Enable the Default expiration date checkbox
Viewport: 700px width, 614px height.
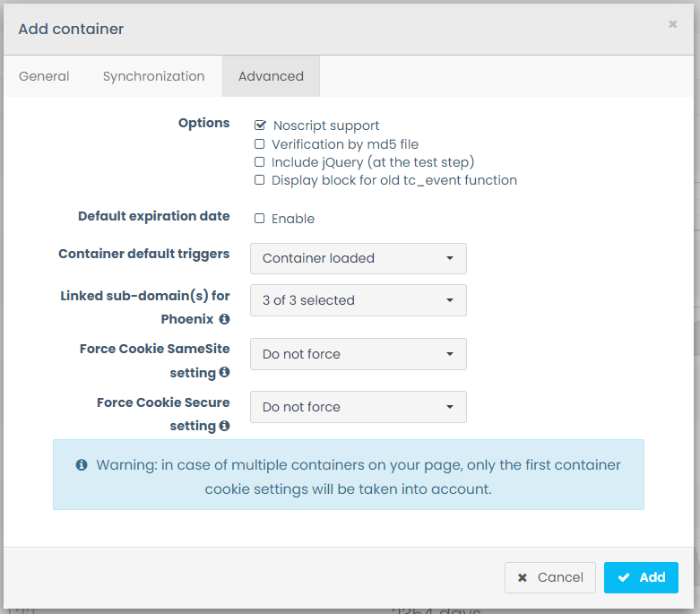coord(260,219)
